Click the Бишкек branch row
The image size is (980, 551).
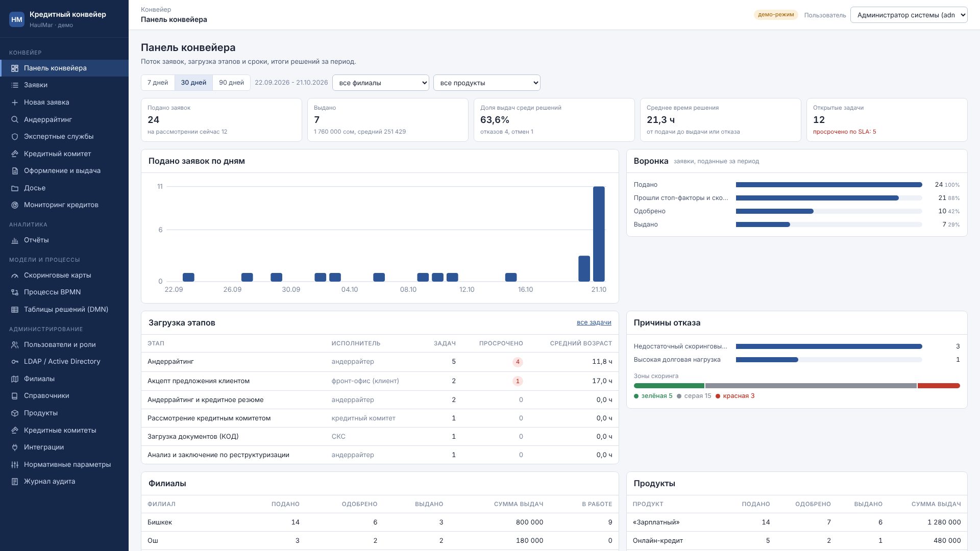pyautogui.click(x=380, y=522)
